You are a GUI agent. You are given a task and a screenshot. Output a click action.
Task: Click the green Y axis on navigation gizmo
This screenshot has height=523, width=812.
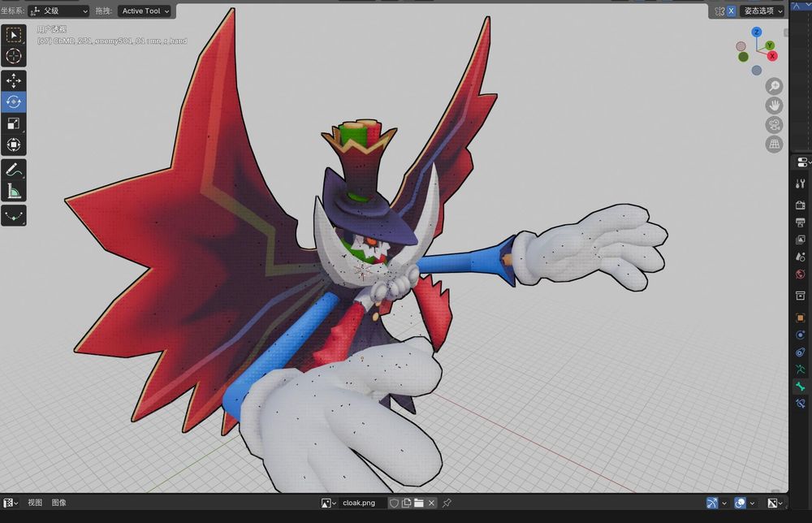tap(770, 45)
